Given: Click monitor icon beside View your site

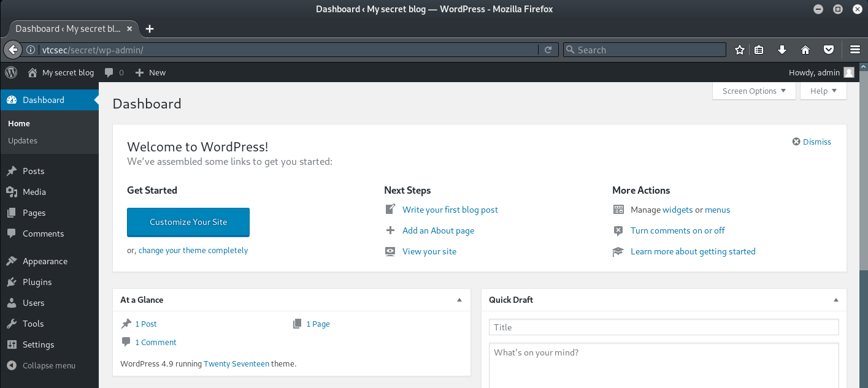Looking at the screenshot, I should tap(390, 251).
